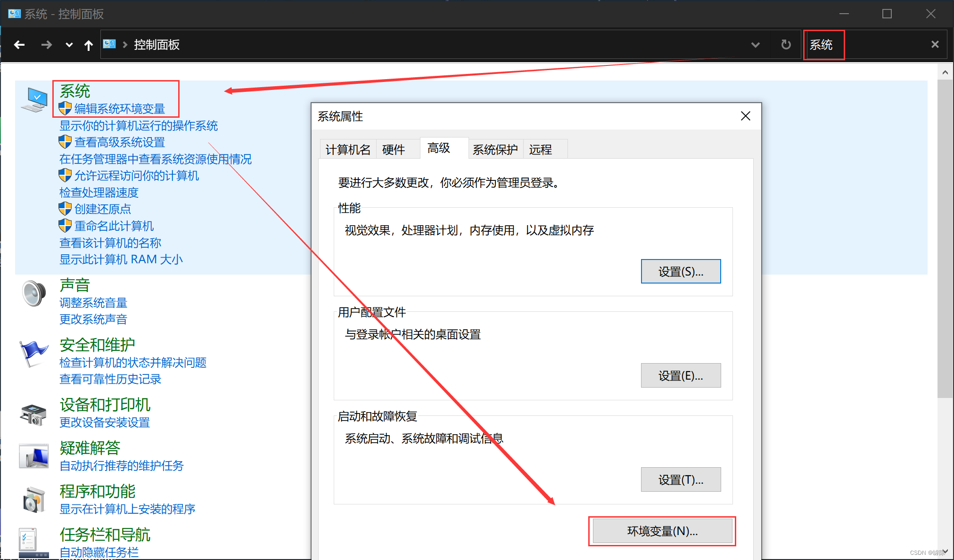Image resolution: width=954 pixels, height=560 pixels.
Task: Click the Sound speaker icon
Action: (33, 293)
